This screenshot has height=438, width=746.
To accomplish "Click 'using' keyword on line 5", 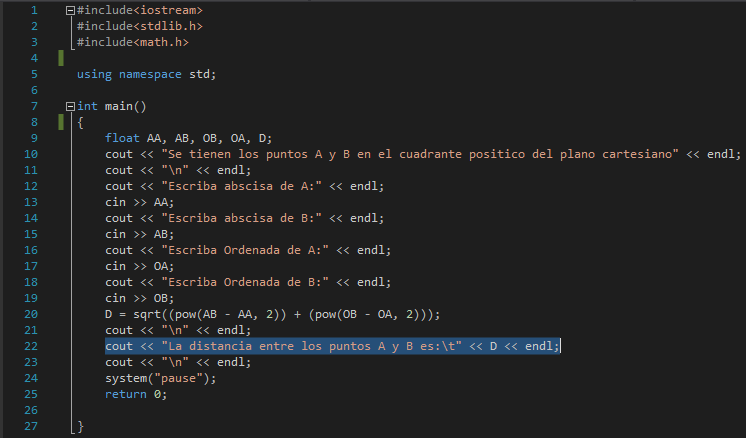I will click(x=94, y=75).
